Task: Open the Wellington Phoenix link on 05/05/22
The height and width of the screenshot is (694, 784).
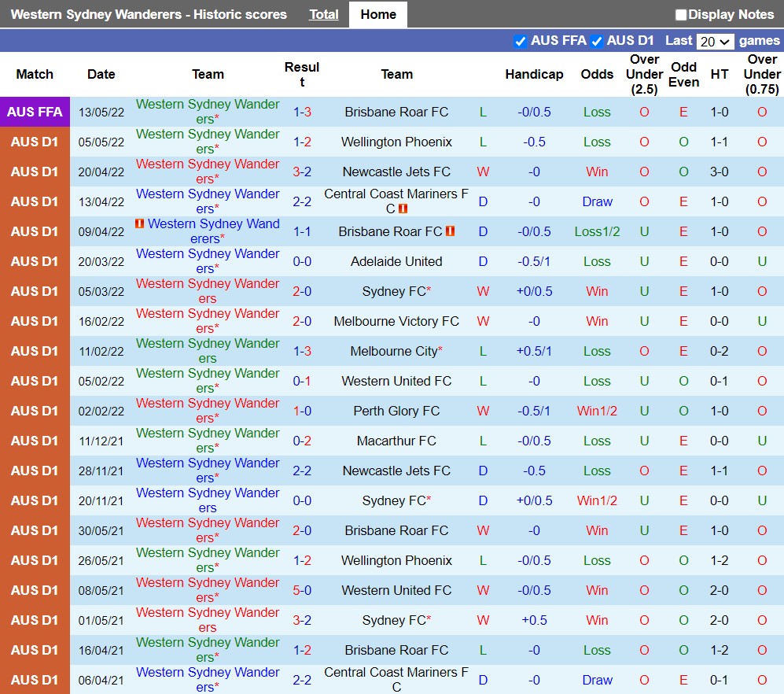Action: coord(396,142)
